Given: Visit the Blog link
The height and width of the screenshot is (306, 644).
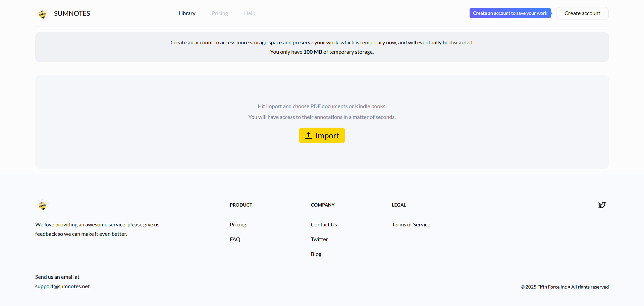Looking at the screenshot, I should [316, 254].
